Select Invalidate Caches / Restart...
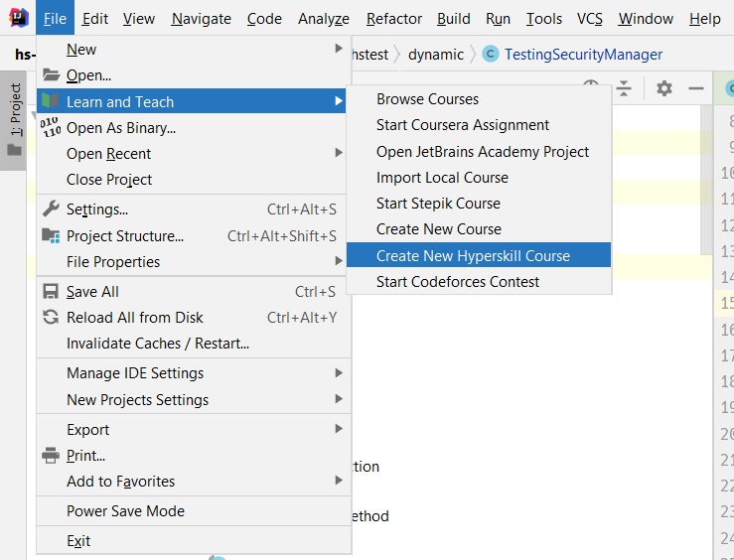The width and height of the screenshot is (734, 560). pyautogui.click(x=194, y=343)
